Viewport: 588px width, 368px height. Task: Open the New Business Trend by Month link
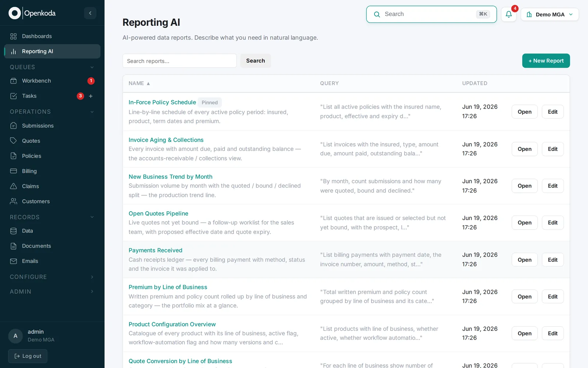[x=171, y=177]
